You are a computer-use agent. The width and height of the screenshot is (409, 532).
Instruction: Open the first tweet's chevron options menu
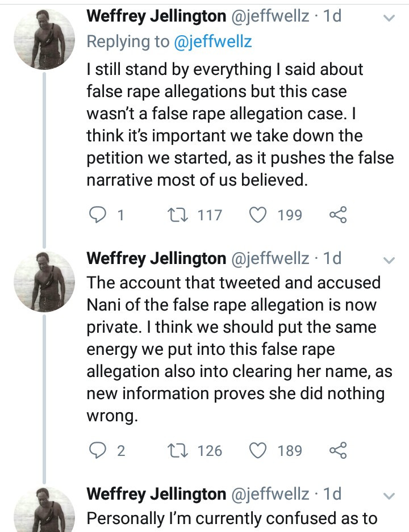click(389, 19)
